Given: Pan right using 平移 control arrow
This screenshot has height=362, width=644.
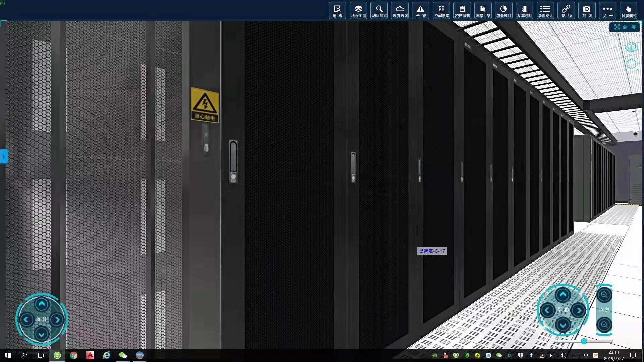Looking at the screenshot, I should point(579,311).
